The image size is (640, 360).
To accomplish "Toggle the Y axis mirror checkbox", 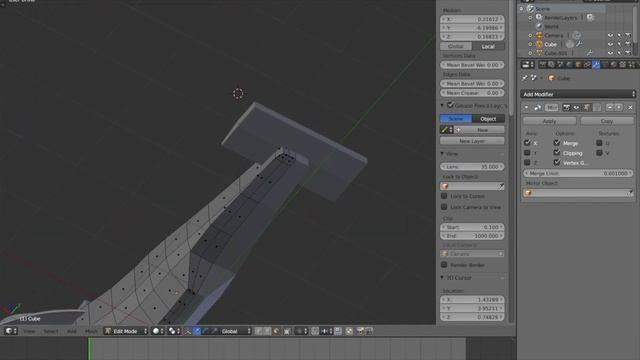I will (x=527, y=153).
